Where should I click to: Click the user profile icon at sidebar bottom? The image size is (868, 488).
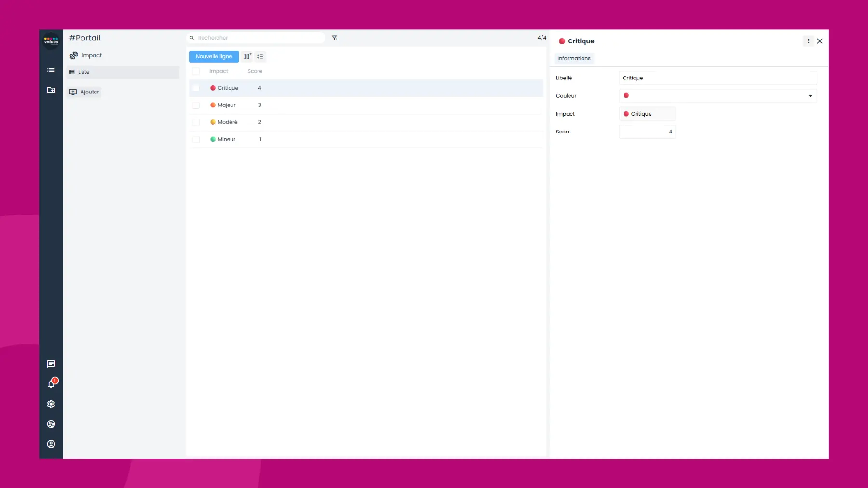(51, 444)
